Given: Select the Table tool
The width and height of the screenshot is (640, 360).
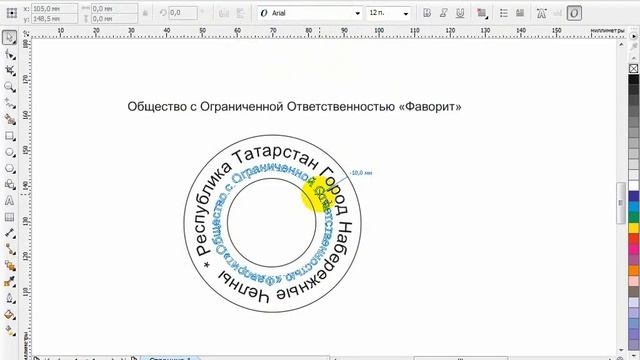Looking at the screenshot, I should pos(9,217).
